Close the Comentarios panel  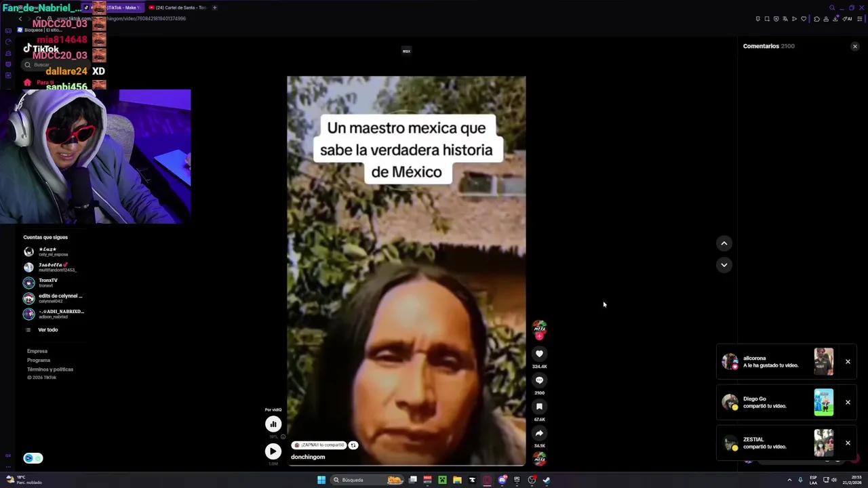tap(855, 46)
